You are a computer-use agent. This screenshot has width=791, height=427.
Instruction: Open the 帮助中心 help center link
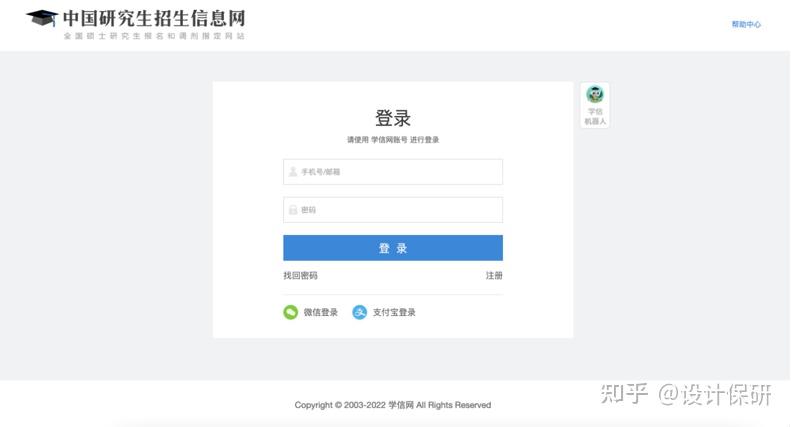pos(746,24)
